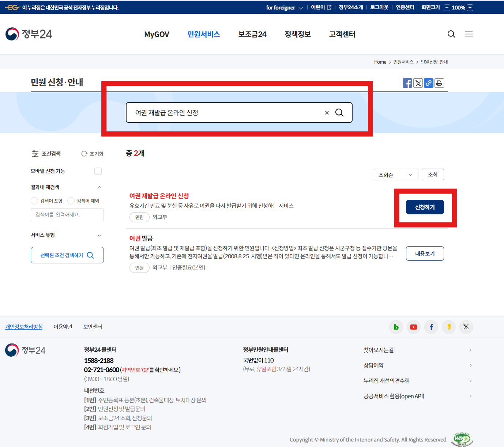This screenshot has height=447, width=504.
Task: Open 정부24 YouTube channel icon in footer
Action: 413,327
